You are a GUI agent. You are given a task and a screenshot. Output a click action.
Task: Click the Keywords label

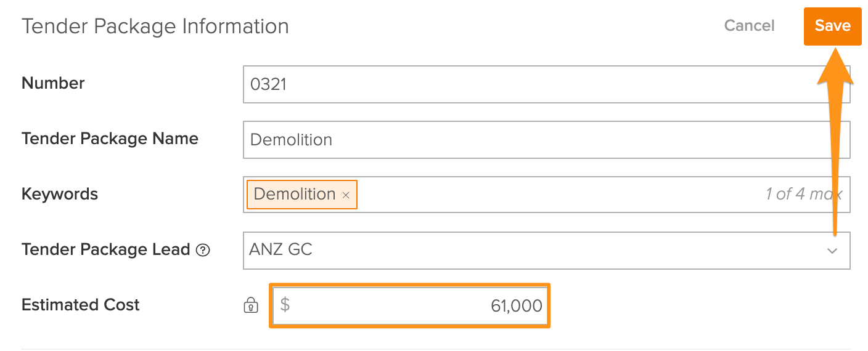(60, 195)
